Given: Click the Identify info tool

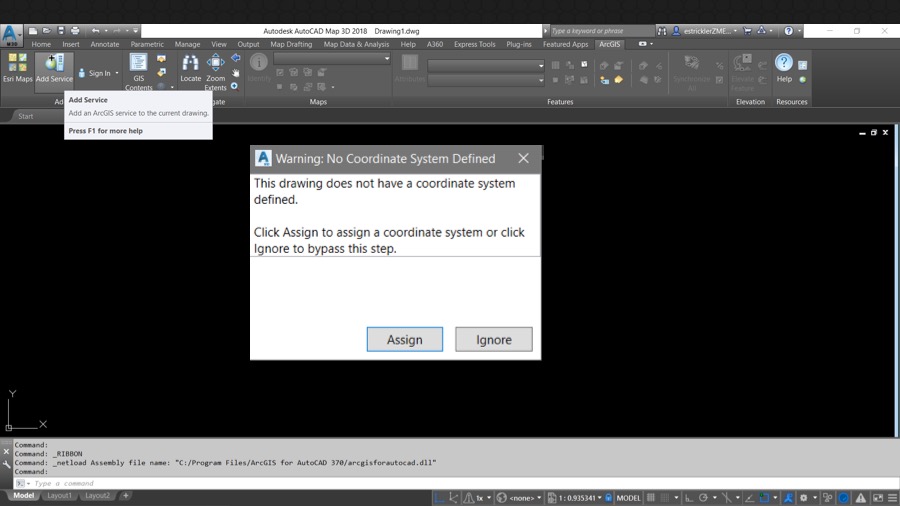Looking at the screenshot, I should point(259,68).
